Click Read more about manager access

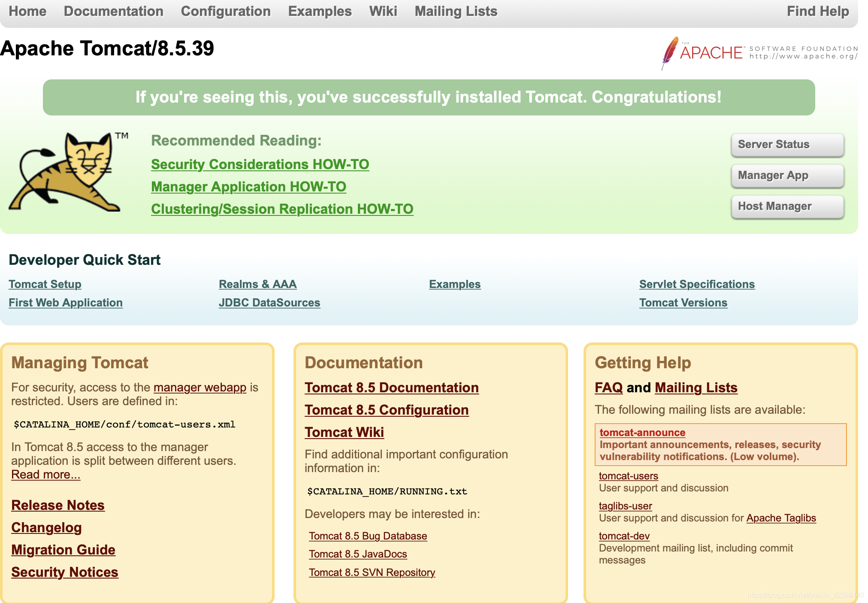(45, 474)
